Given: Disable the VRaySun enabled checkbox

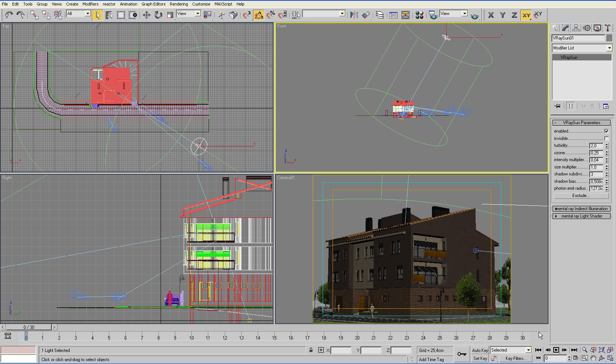Looking at the screenshot, I should point(606,131).
